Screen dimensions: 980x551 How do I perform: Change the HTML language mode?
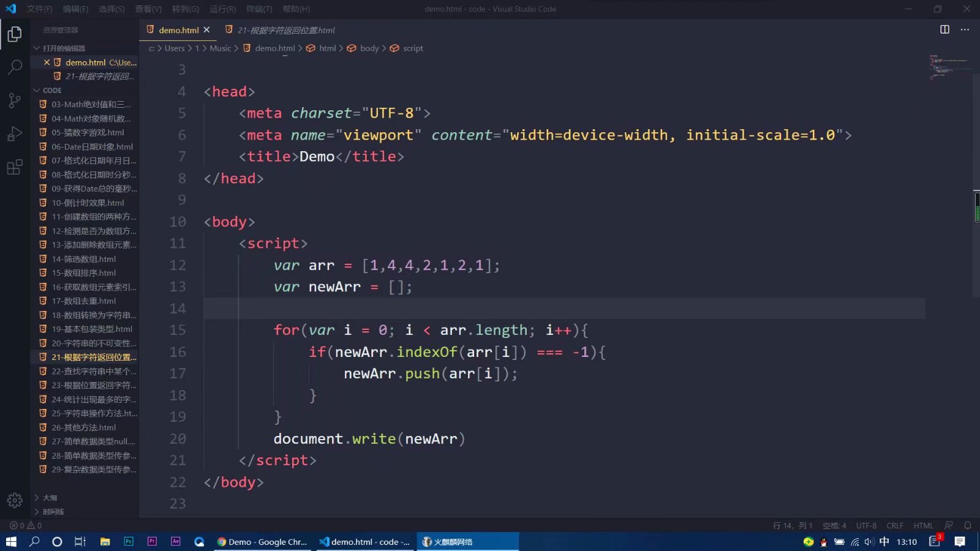click(x=924, y=525)
